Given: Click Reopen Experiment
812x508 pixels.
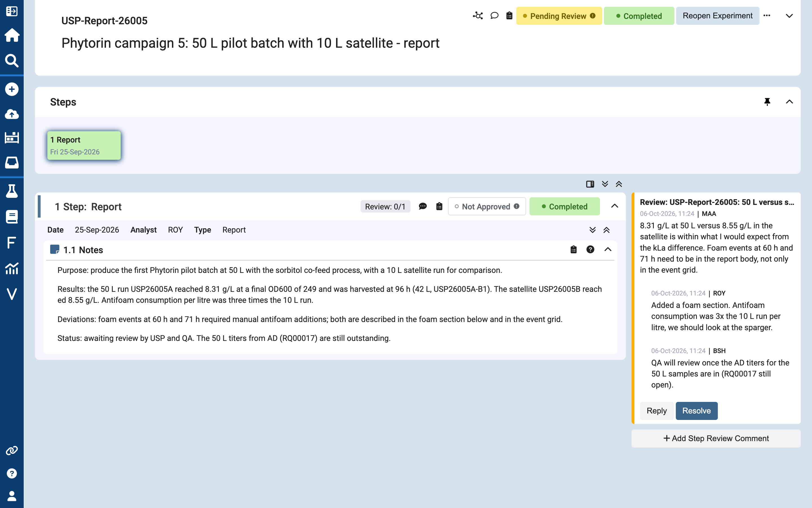Looking at the screenshot, I should tap(717, 16).
